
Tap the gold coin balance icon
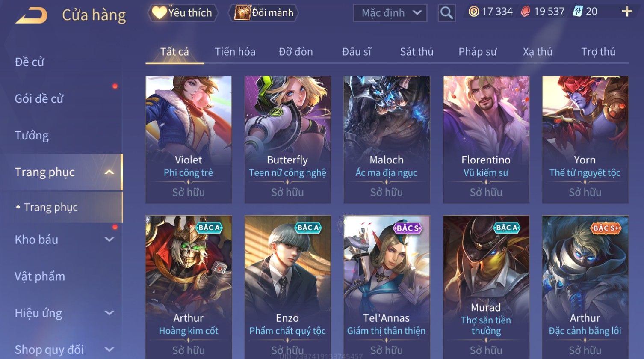coord(474,12)
